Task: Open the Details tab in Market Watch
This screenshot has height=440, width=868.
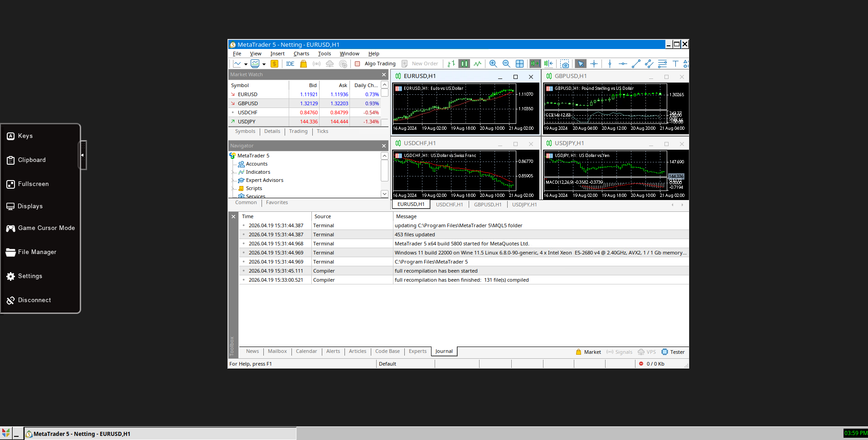Action: click(272, 132)
